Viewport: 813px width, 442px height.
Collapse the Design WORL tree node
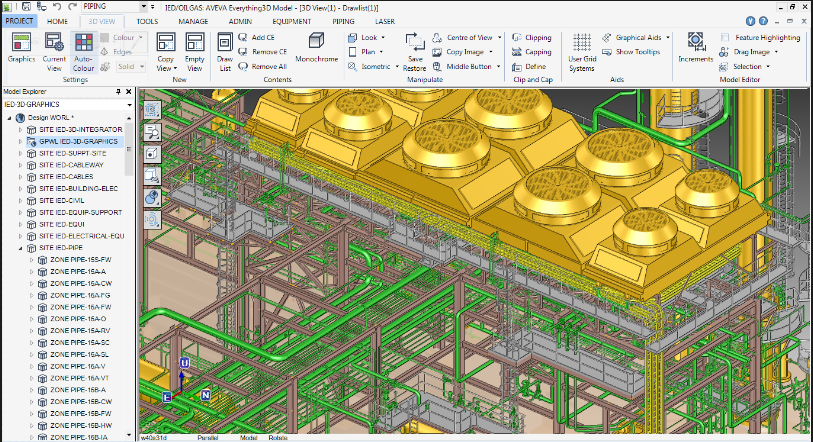tap(9, 118)
